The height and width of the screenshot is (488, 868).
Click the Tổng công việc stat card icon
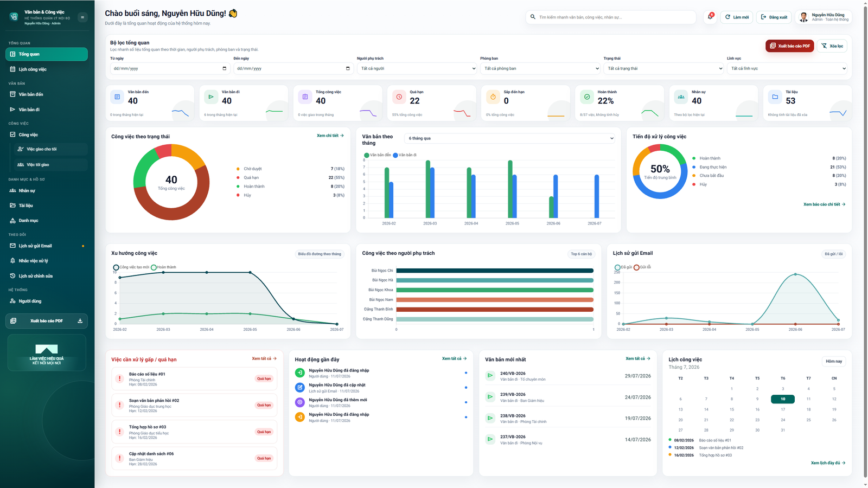[305, 97]
